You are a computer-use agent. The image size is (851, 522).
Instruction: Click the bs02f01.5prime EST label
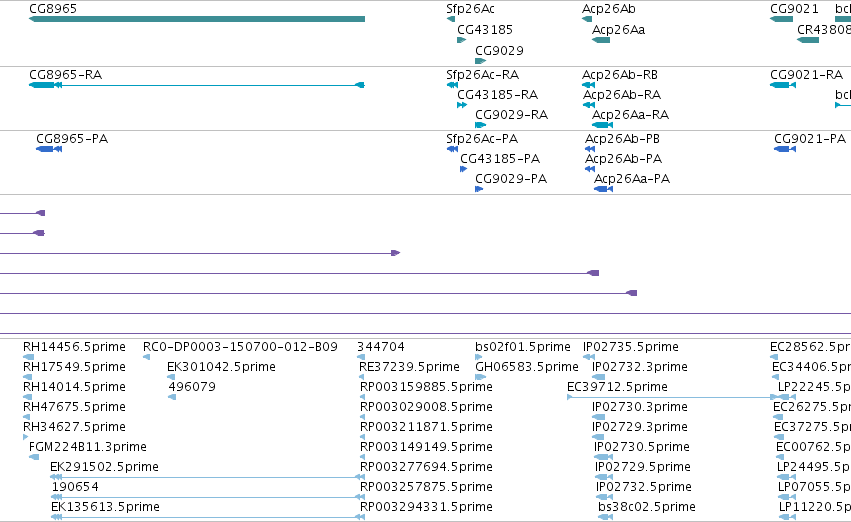tap(523, 347)
